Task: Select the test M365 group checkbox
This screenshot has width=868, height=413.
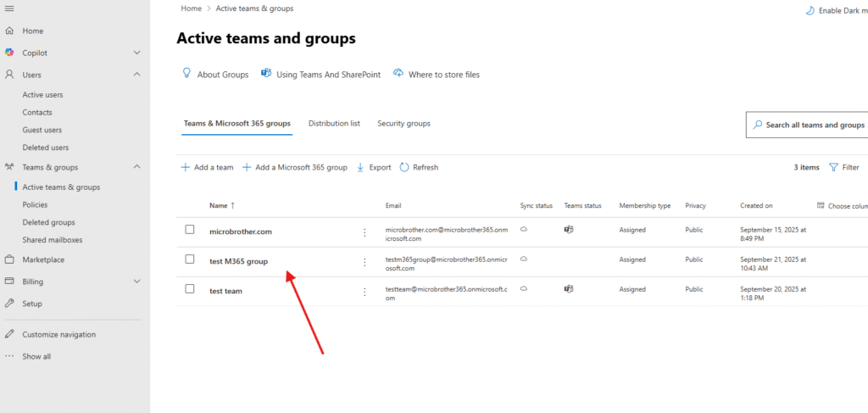Action: 190,260
